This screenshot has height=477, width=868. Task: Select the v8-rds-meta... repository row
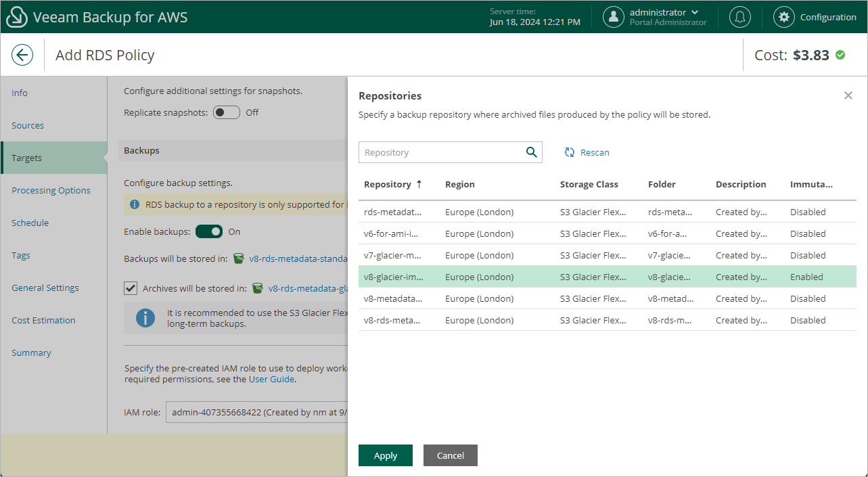(608, 320)
